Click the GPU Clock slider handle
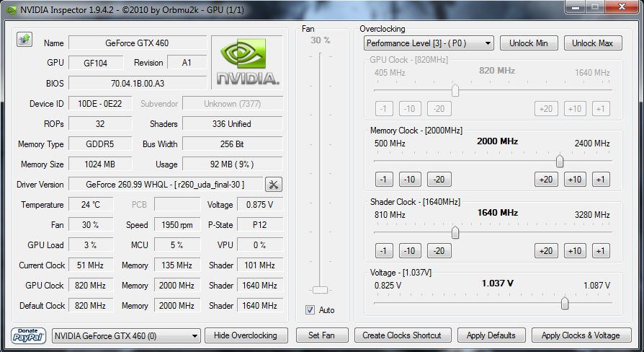The height and width of the screenshot is (352, 644). [x=455, y=90]
